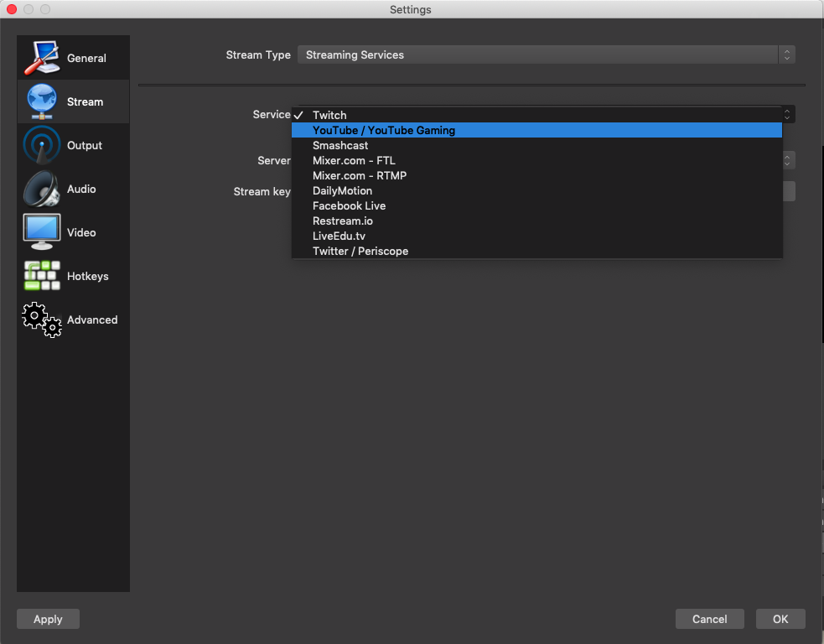Choose DailyMotion from the service list

click(x=537, y=191)
